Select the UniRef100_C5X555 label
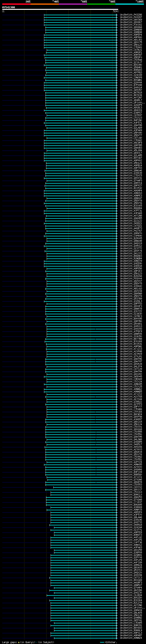The width and height of the screenshot is (146, 644). [131, 432]
